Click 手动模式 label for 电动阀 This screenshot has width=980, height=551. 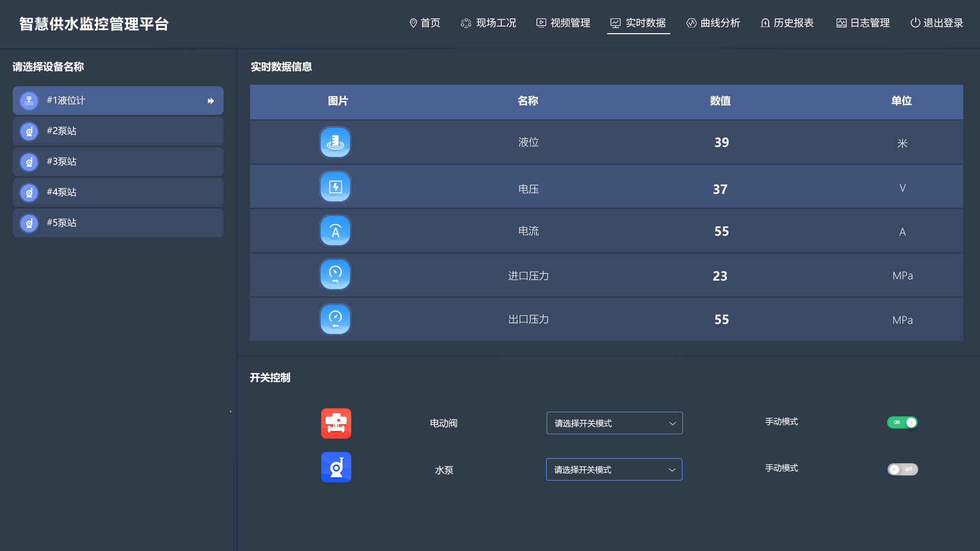click(x=781, y=421)
